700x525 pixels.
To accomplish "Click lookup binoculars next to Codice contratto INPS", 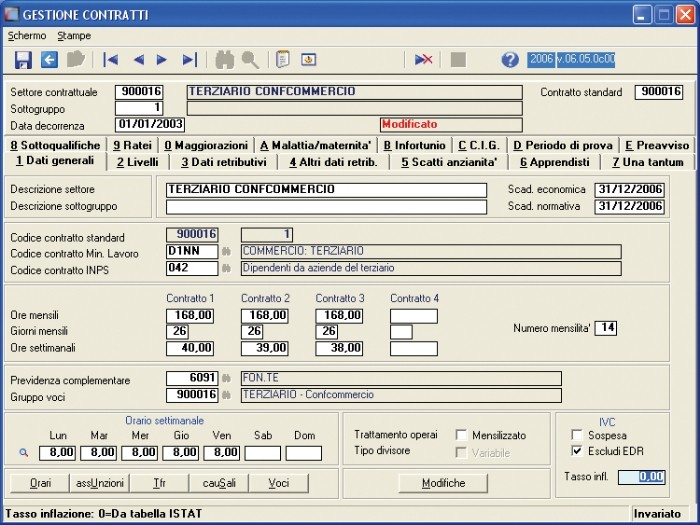I will click(x=227, y=268).
